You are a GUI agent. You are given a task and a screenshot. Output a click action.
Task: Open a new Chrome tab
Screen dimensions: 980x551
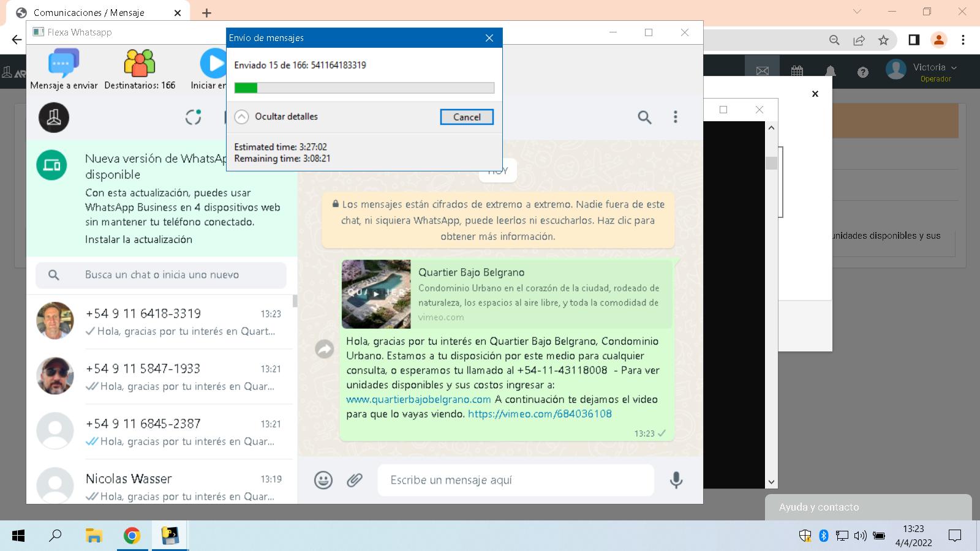point(206,13)
